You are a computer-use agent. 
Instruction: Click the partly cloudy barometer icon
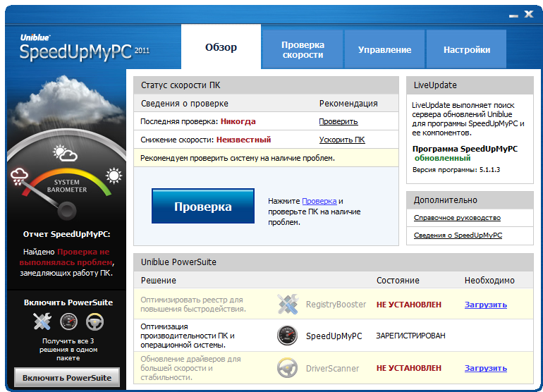coord(65,153)
